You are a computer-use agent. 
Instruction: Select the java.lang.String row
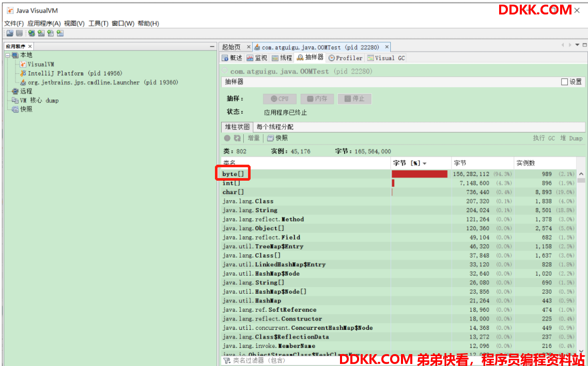399,210
